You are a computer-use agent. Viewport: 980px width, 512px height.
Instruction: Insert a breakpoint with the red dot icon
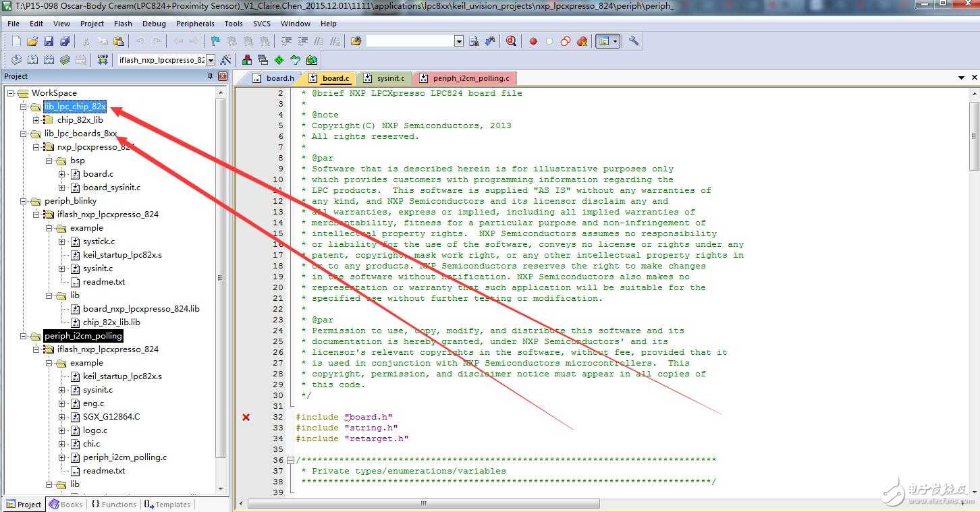pyautogui.click(x=533, y=41)
